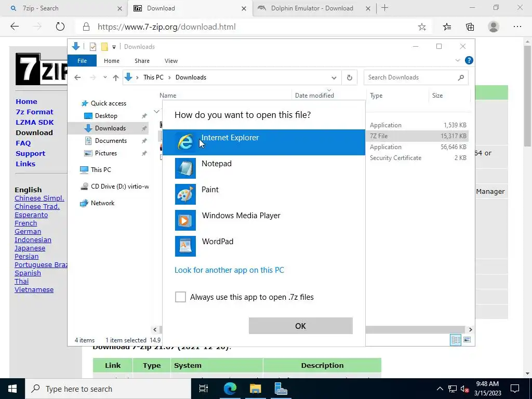Viewport: 532px width, 399px height.
Task: Open the browser profile avatar
Action: (x=494, y=26)
